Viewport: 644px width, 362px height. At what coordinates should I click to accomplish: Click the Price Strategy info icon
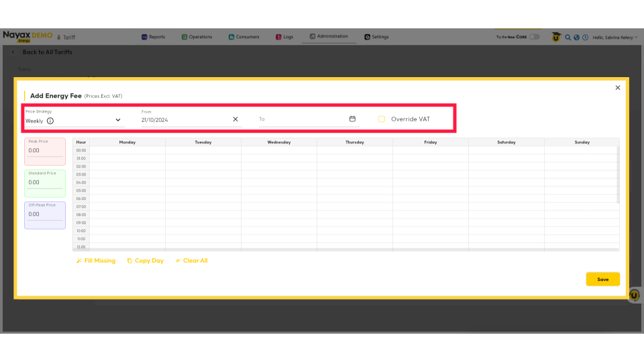50,121
